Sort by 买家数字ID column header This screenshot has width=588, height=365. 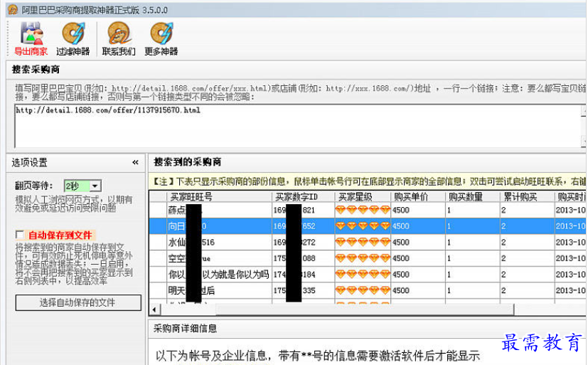click(x=303, y=197)
